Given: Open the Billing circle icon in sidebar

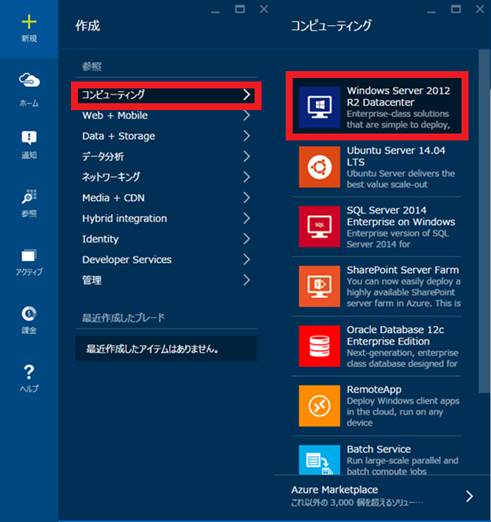Looking at the screenshot, I should (29, 314).
